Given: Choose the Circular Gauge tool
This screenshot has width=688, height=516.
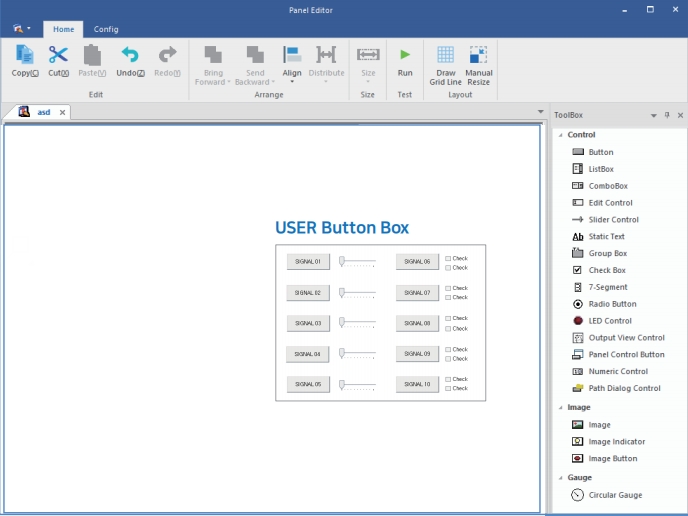Looking at the screenshot, I should click(x=607, y=495).
